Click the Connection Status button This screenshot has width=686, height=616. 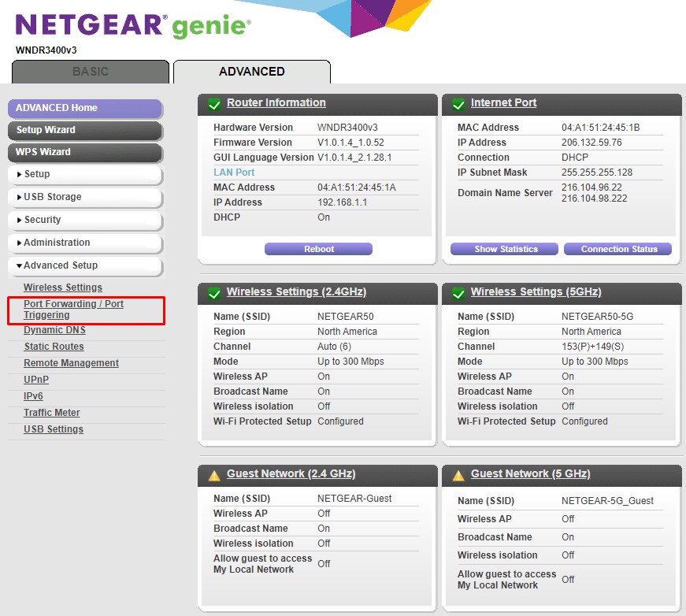(617, 249)
